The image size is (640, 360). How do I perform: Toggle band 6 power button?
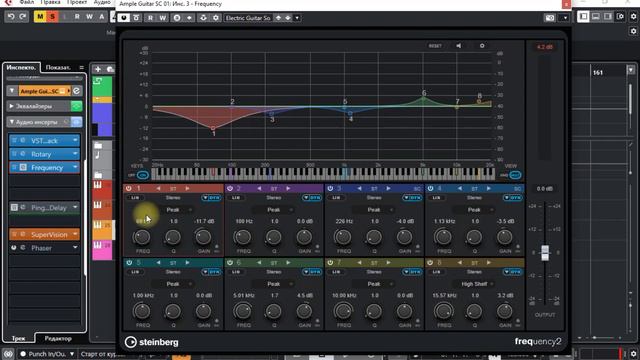point(230,263)
